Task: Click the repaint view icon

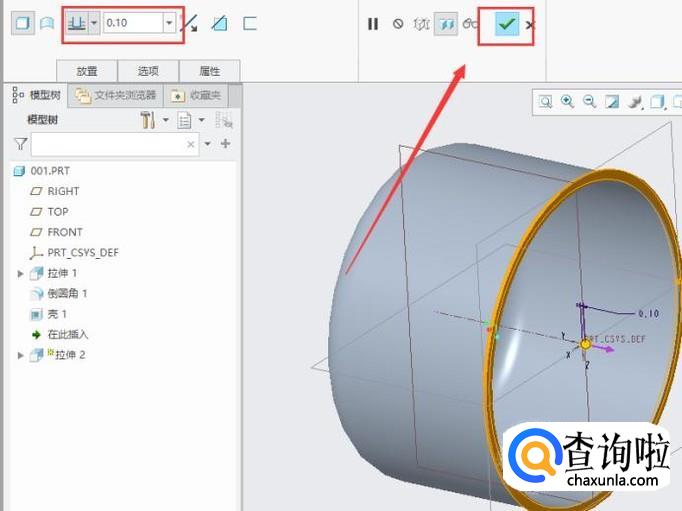Action: click(x=612, y=102)
